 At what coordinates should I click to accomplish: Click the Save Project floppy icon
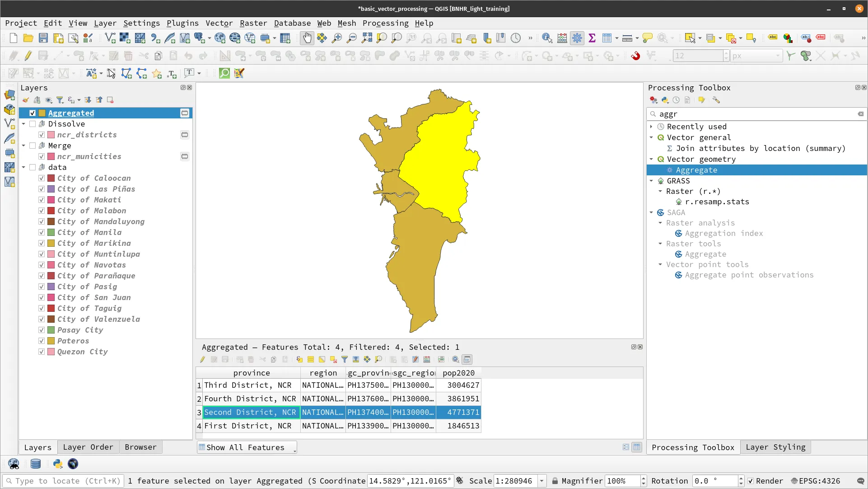(x=43, y=38)
